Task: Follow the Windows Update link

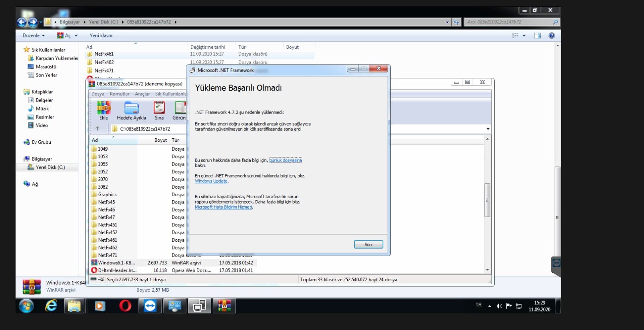Action: (x=211, y=181)
